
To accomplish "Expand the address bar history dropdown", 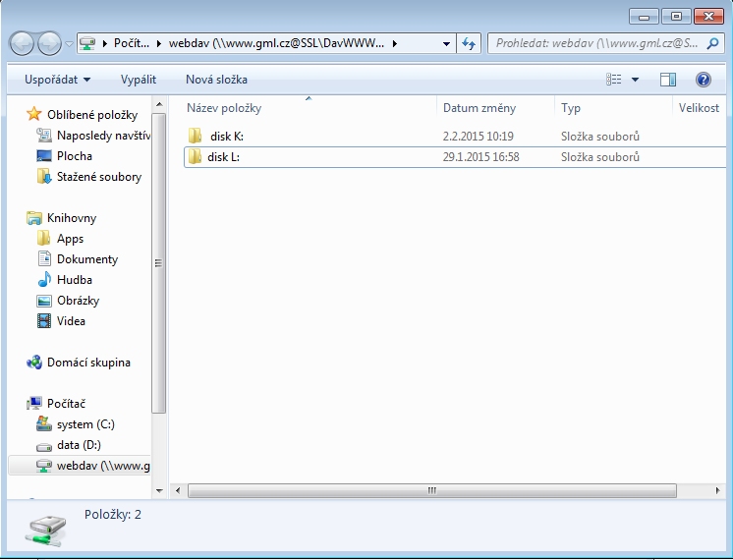I will point(446,43).
